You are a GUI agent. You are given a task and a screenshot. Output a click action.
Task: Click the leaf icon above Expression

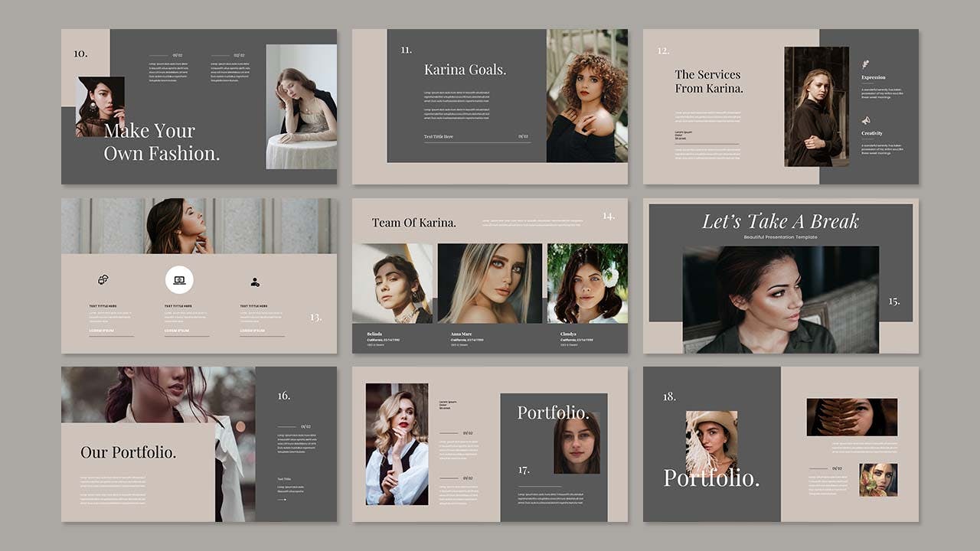pos(865,64)
